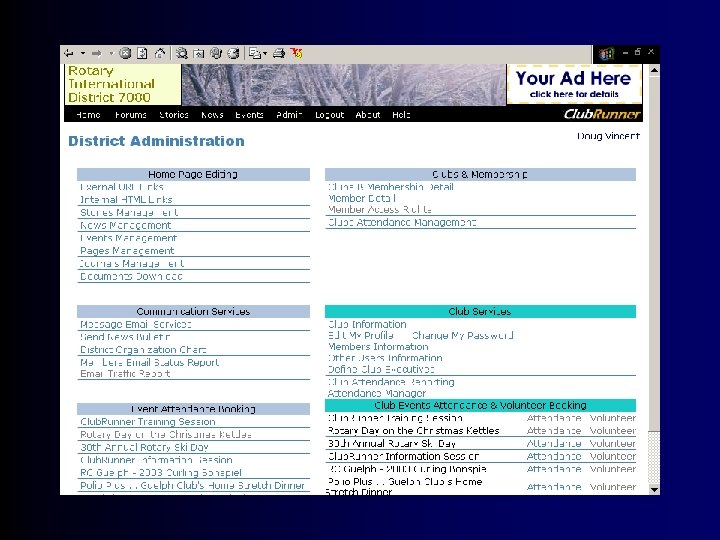
Task: Click the Media toolbar icon
Action: (216, 54)
